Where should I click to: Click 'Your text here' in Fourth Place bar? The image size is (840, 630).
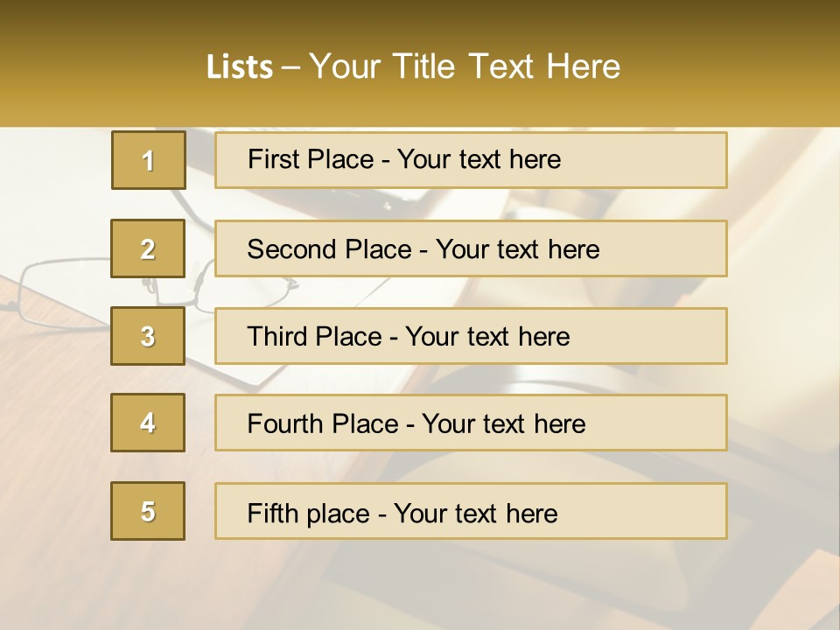click(504, 423)
